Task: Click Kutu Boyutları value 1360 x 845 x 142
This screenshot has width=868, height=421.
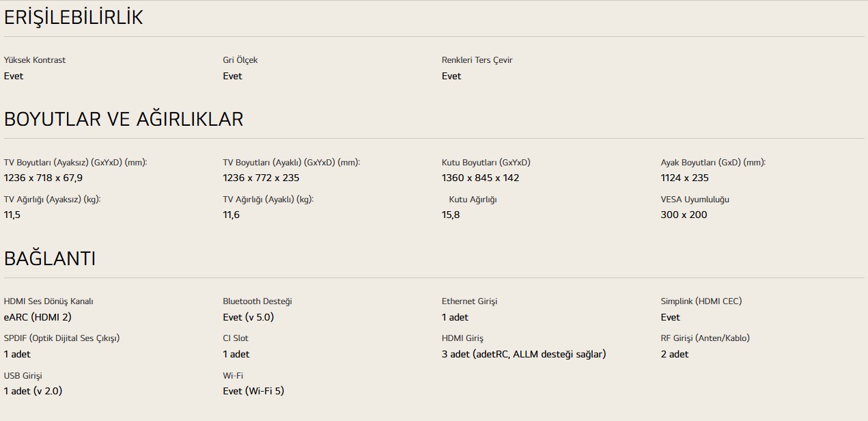Action: pos(480,178)
